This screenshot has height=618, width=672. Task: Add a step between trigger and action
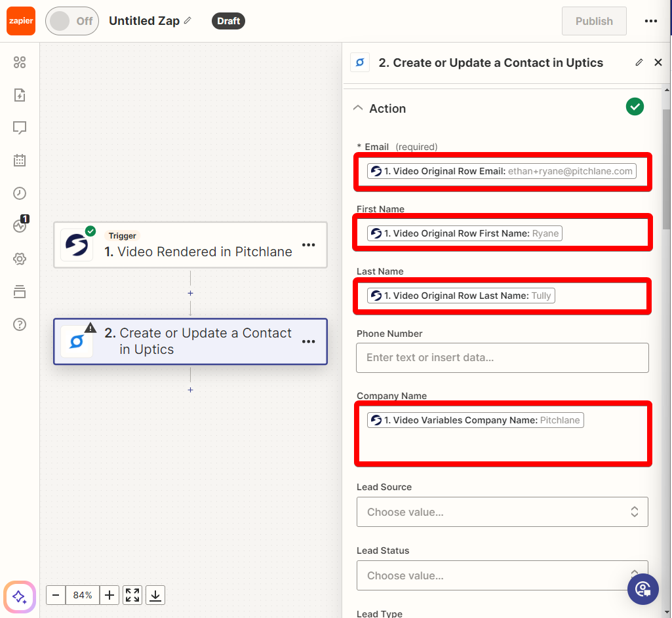tap(190, 294)
